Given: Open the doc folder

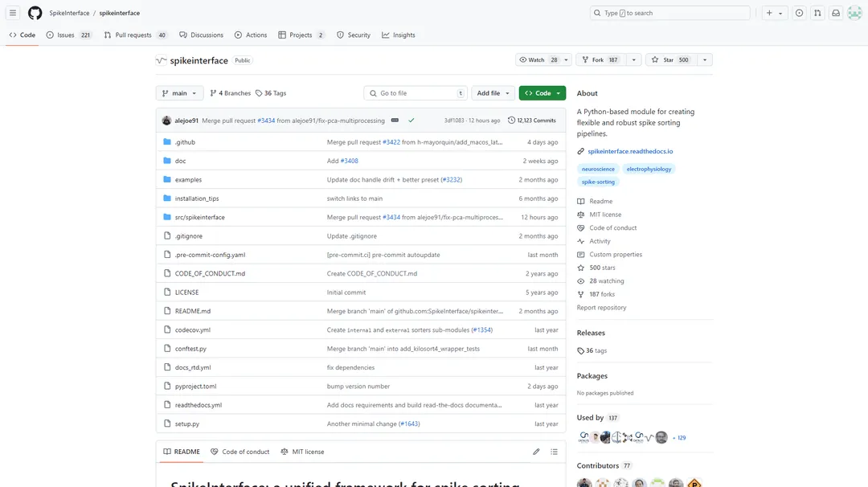Looking at the screenshot, I should click(x=181, y=161).
